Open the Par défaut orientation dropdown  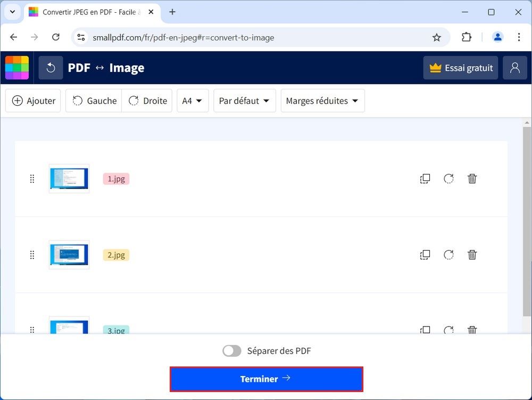point(244,101)
